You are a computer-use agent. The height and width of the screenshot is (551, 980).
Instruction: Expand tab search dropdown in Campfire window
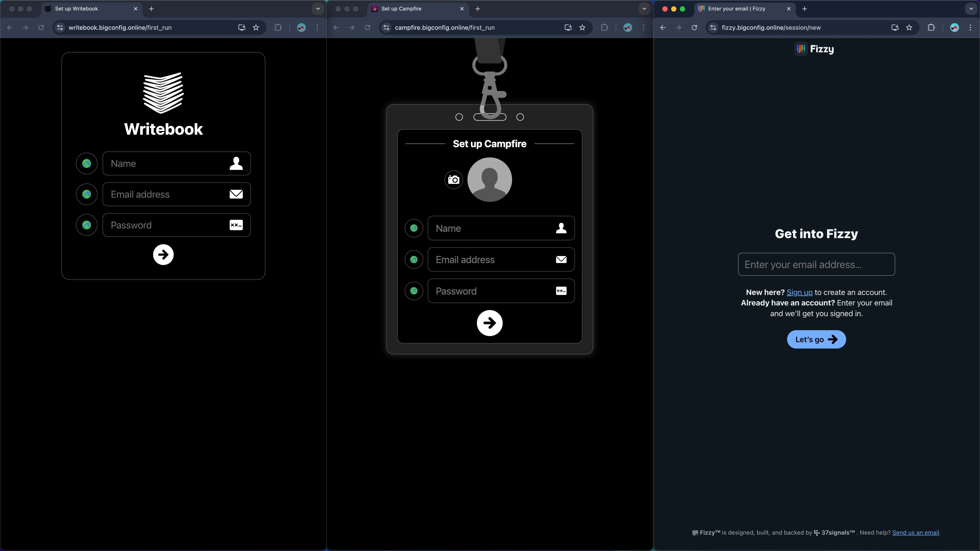click(644, 9)
